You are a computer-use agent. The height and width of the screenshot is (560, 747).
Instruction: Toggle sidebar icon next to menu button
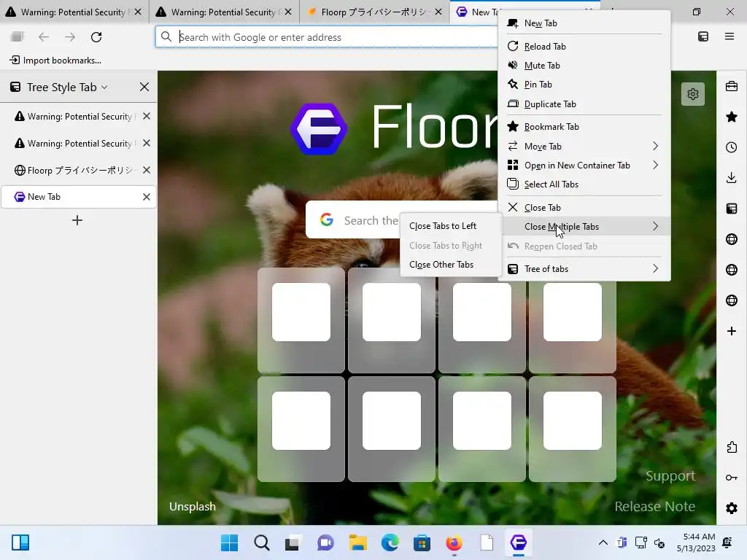[703, 36]
